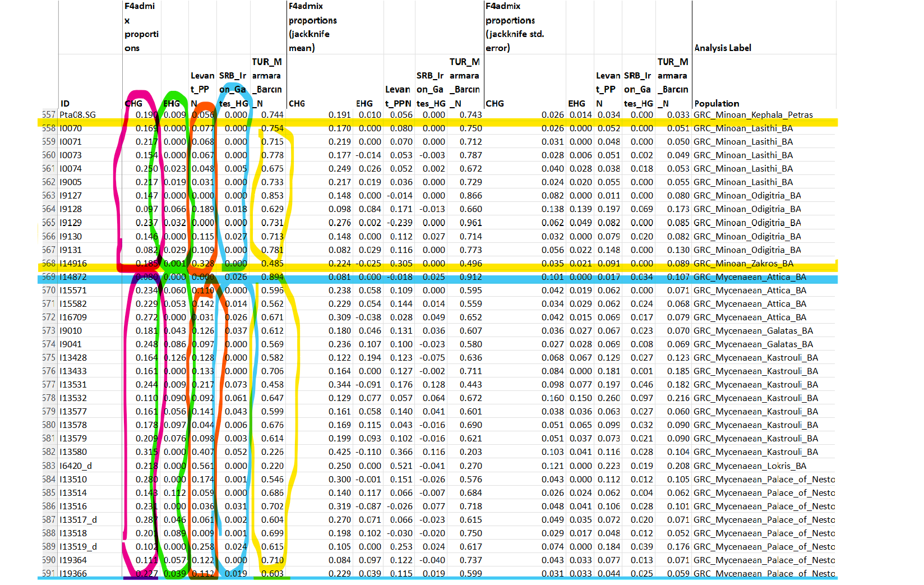The height and width of the screenshot is (585, 924).
Task: Click the cell containing value 0.961
Action: coord(470,223)
